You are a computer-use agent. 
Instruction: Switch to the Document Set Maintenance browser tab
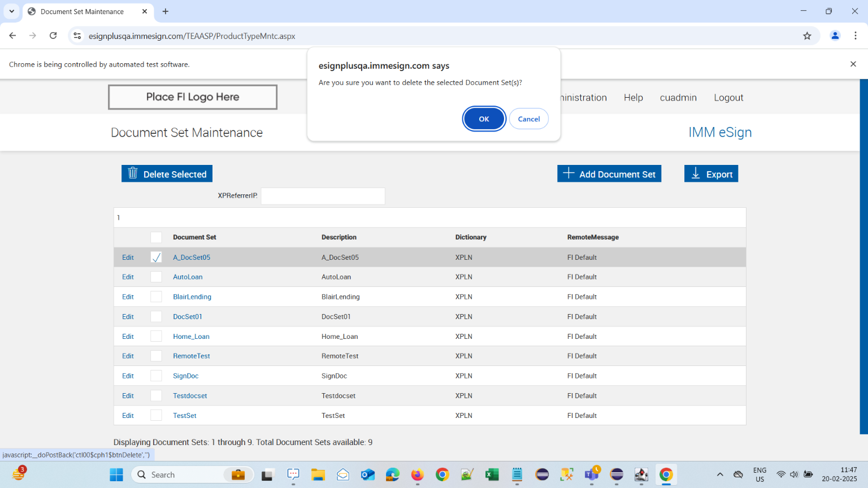tap(88, 11)
